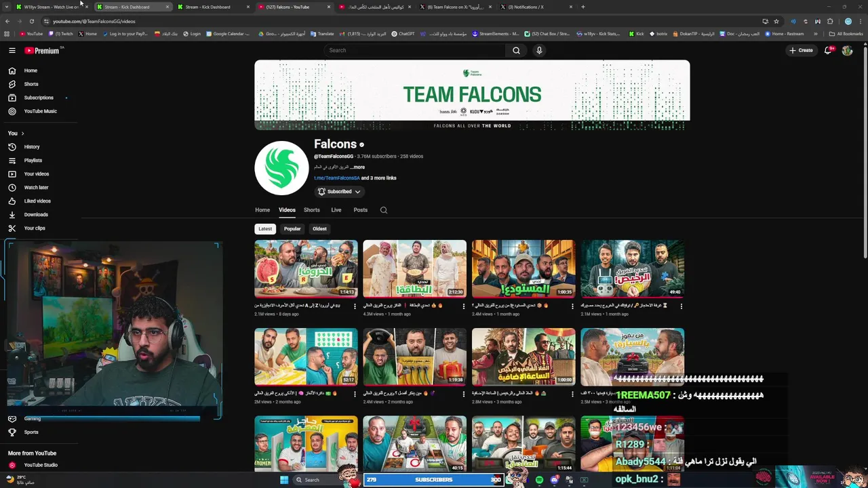The height and width of the screenshot is (488, 868).
Task: Click the channel search magnifier icon
Action: (x=384, y=210)
